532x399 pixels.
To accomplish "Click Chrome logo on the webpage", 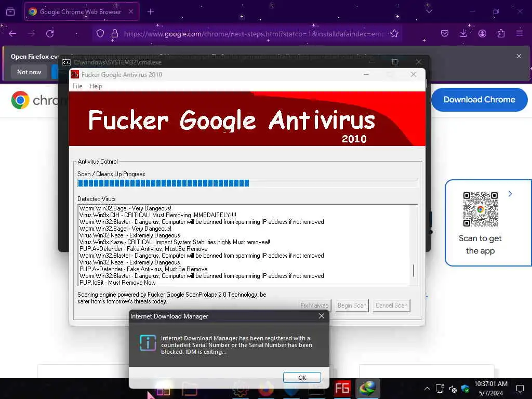I will [x=20, y=100].
